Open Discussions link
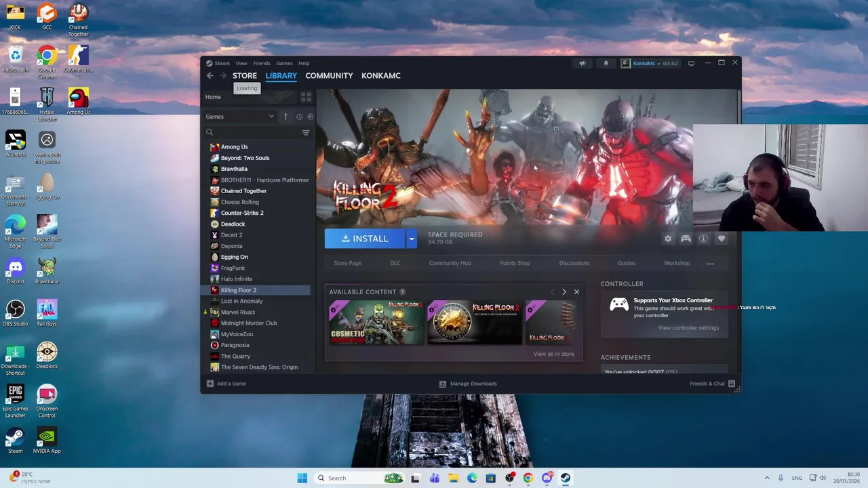Image resolution: width=868 pixels, height=488 pixels. 574,263
